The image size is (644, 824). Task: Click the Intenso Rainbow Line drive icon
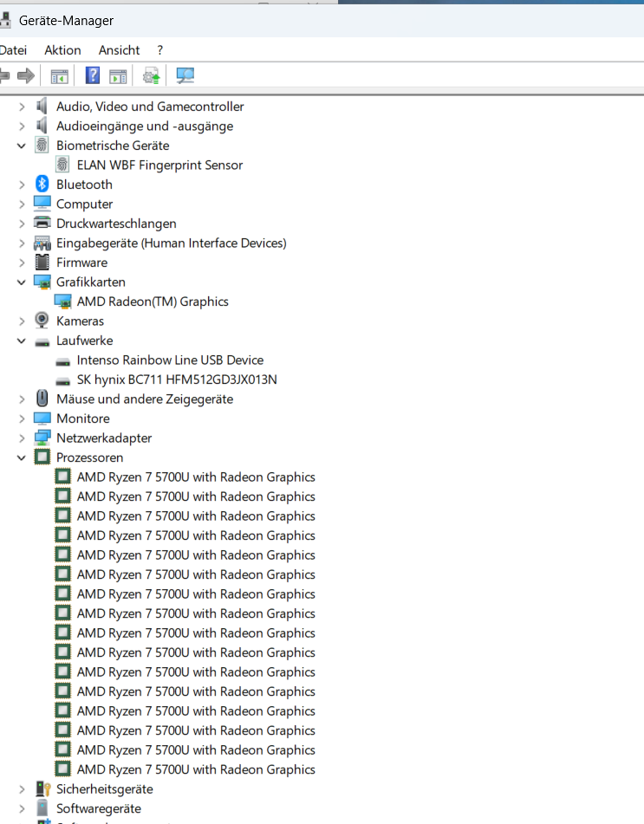pyautogui.click(x=63, y=361)
